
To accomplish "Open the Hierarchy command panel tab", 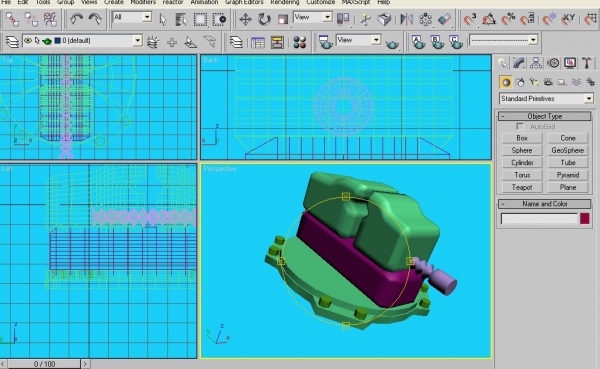I will (x=536, y=63).
